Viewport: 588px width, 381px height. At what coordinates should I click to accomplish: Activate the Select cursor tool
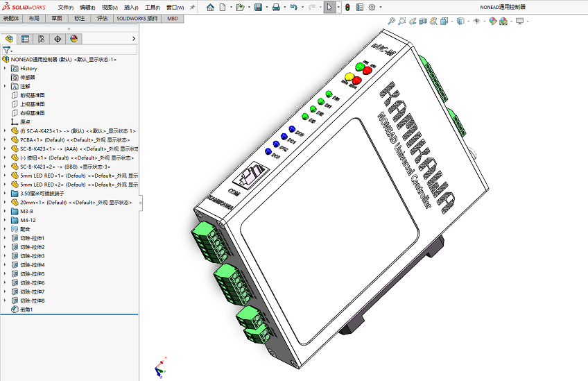point(329,7)
